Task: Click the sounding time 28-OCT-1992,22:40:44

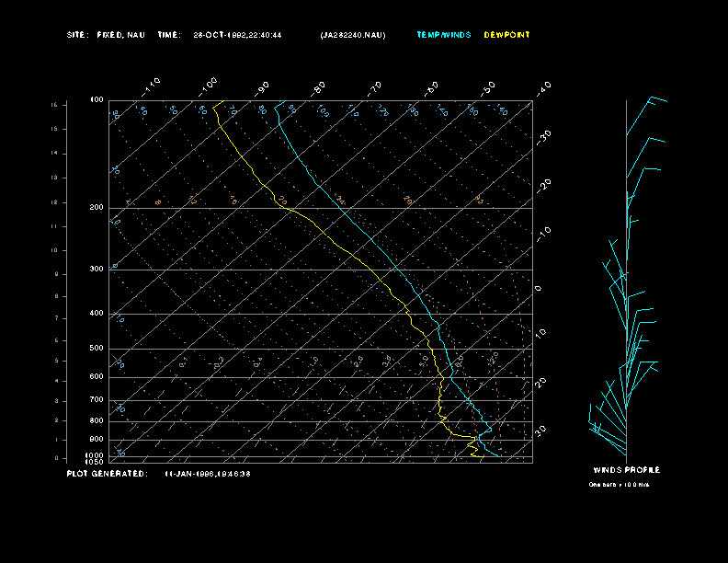Action: click(237, 35)
